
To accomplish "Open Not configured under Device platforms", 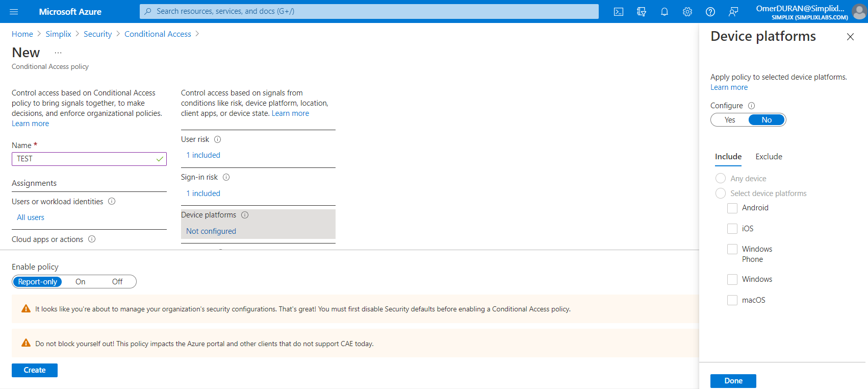I will pyautogui.click(x=211, y=231).
